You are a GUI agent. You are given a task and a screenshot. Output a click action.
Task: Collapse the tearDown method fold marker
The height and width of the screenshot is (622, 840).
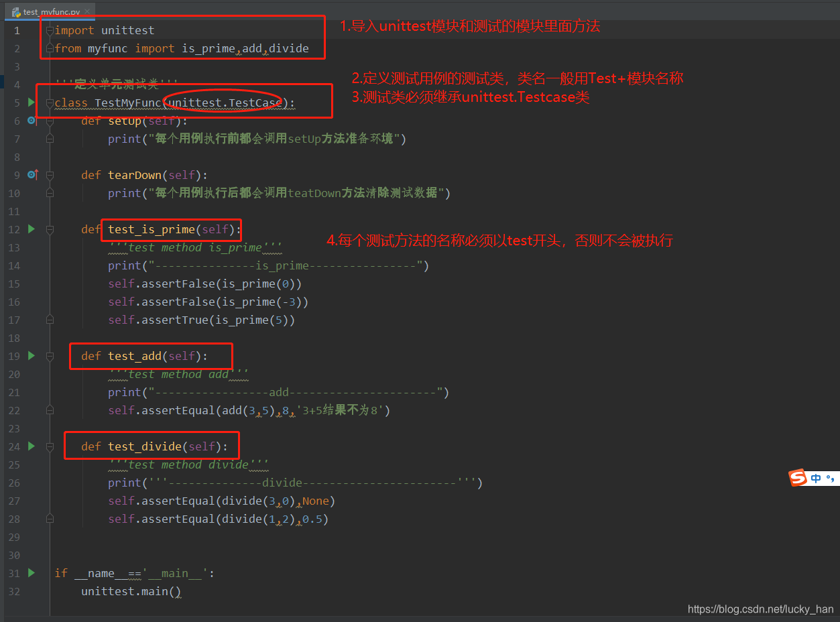50,175
